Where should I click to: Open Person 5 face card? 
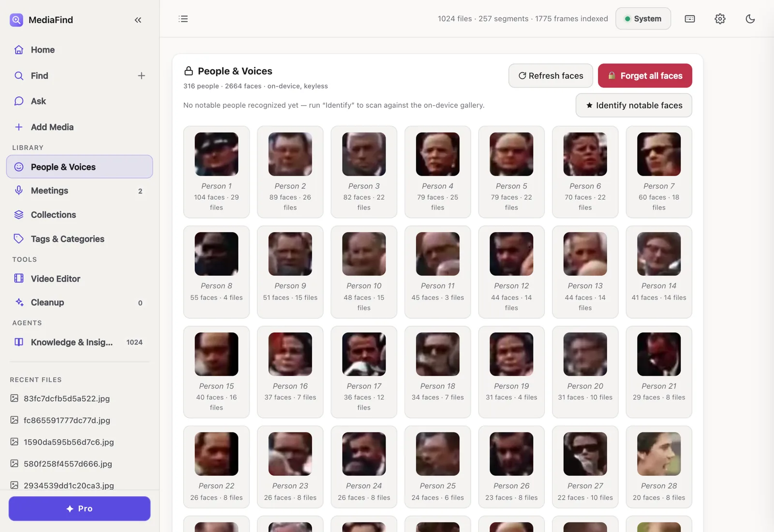(511, 172)
